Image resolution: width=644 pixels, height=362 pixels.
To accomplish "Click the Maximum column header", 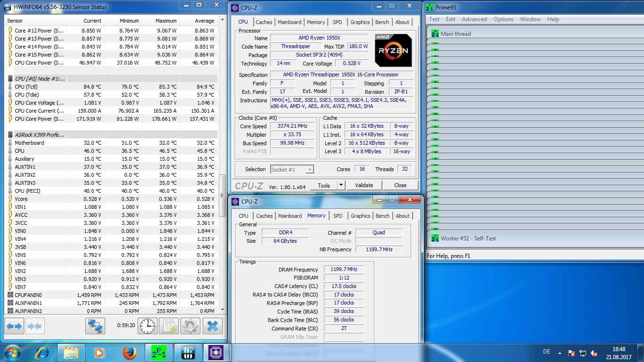I will pyautogui.click(x=160, y=21).
